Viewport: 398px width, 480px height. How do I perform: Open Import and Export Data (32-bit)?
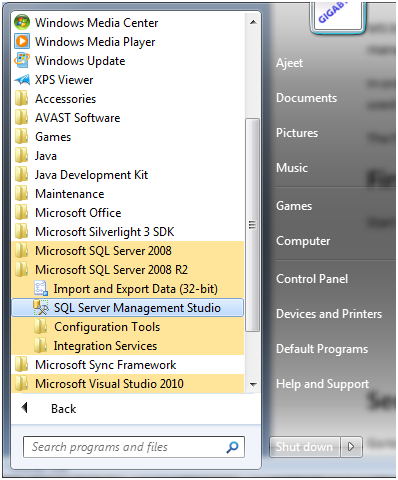pyautogui.click(x=128, y=289)
